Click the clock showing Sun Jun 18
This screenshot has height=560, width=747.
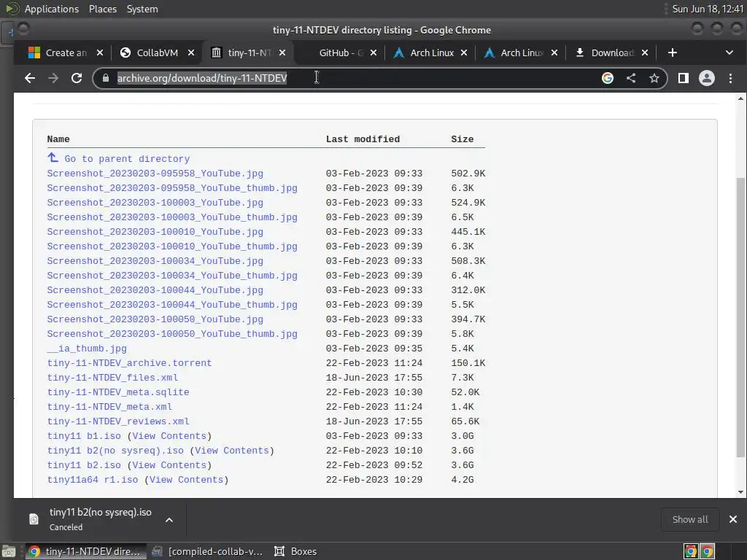[708, 9]
